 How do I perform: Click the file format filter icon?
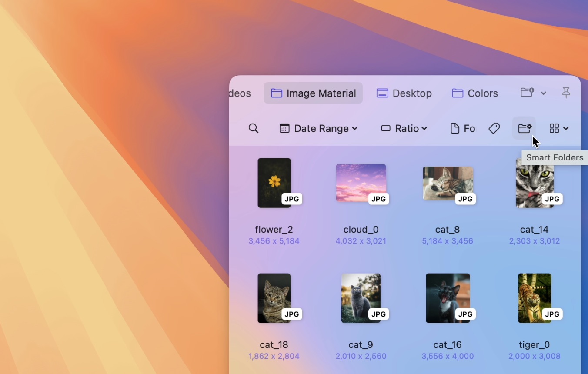coord(455,128)
